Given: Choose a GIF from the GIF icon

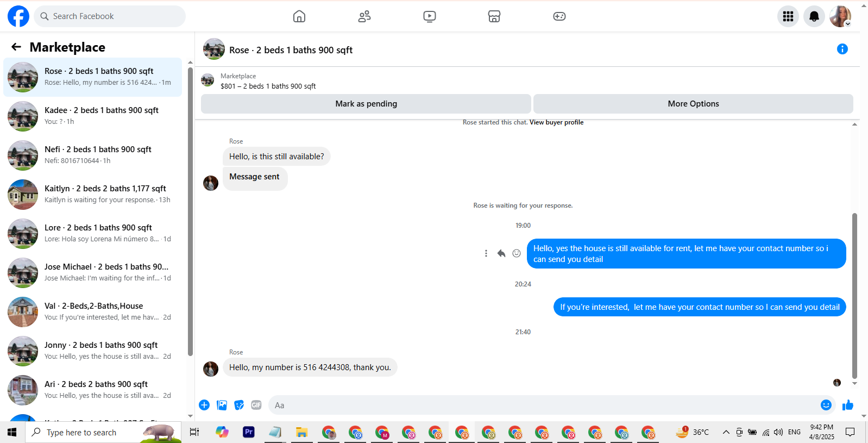Looking at the screenshot, I should coord(256,405).
